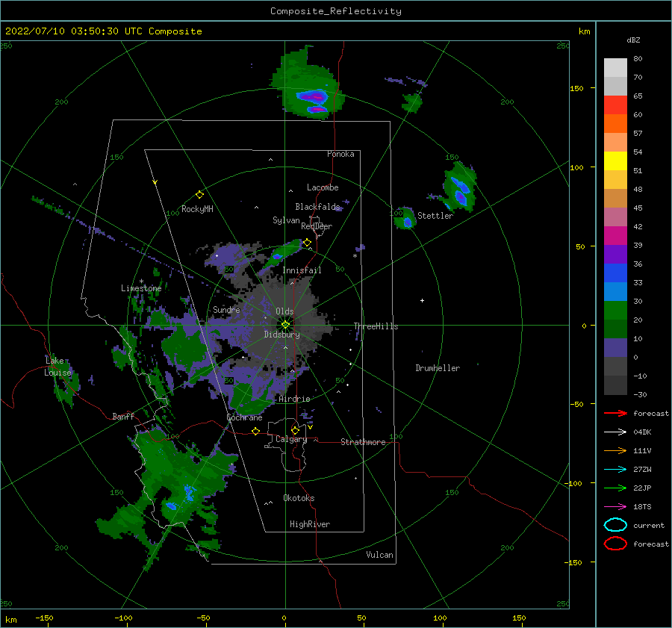
Task: Click the Lacombe label
Action: [323, 187]
